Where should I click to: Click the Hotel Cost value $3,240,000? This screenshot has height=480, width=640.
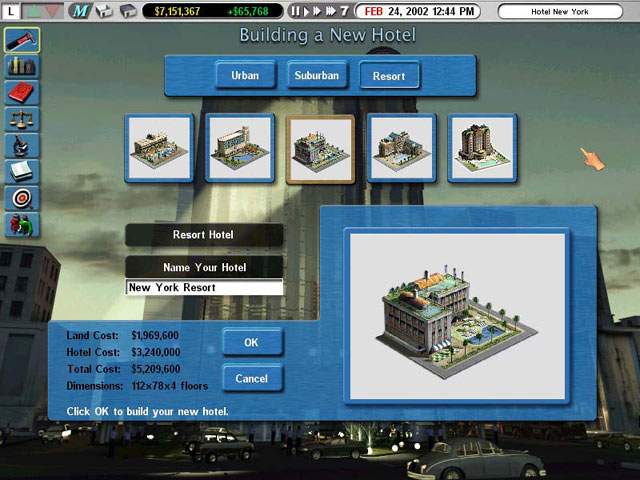click(156, 352)
